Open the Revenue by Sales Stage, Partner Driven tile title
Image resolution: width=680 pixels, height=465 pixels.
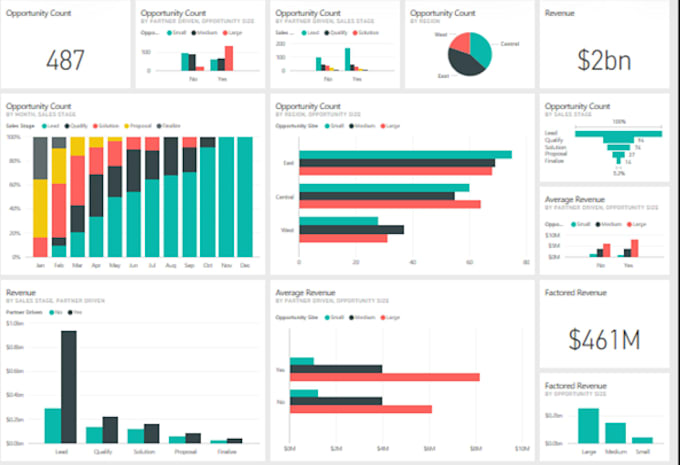click(x=21, y=293)
